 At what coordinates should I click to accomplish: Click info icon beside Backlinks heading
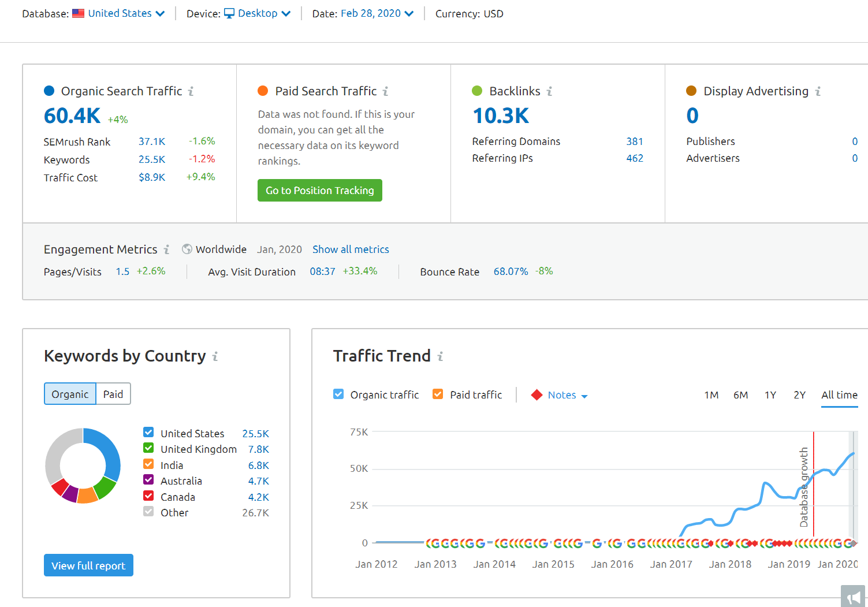tap(550, 91)
